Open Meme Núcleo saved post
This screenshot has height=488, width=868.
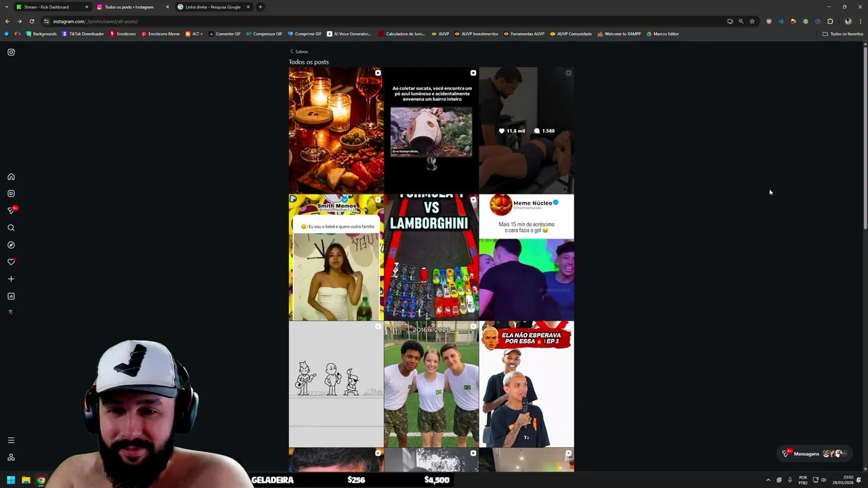coord(526,257)
